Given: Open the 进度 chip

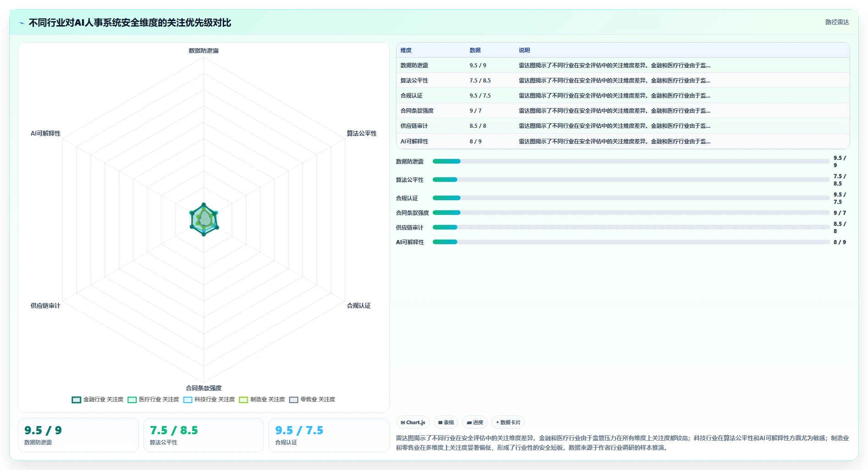Looking at the screenshot, I should click(475, 422).
